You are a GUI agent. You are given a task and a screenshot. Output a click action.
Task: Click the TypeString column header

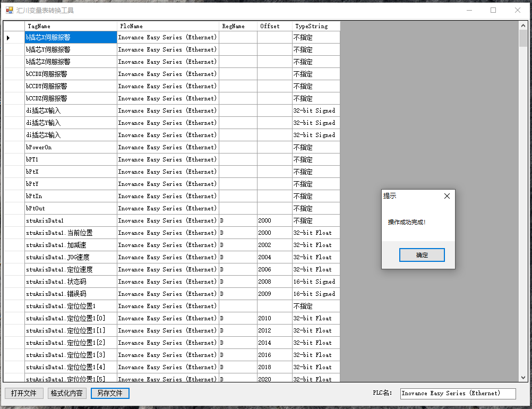coord(316,26)
